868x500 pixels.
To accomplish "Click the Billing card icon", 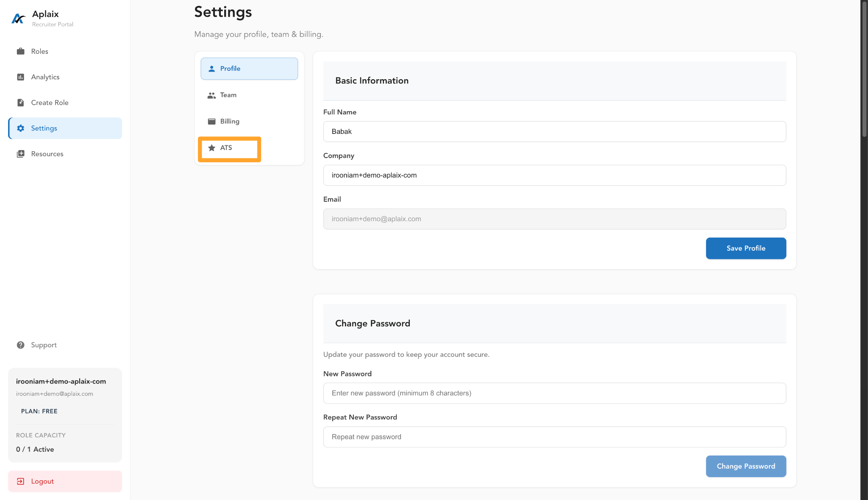I will pos(211,122).
